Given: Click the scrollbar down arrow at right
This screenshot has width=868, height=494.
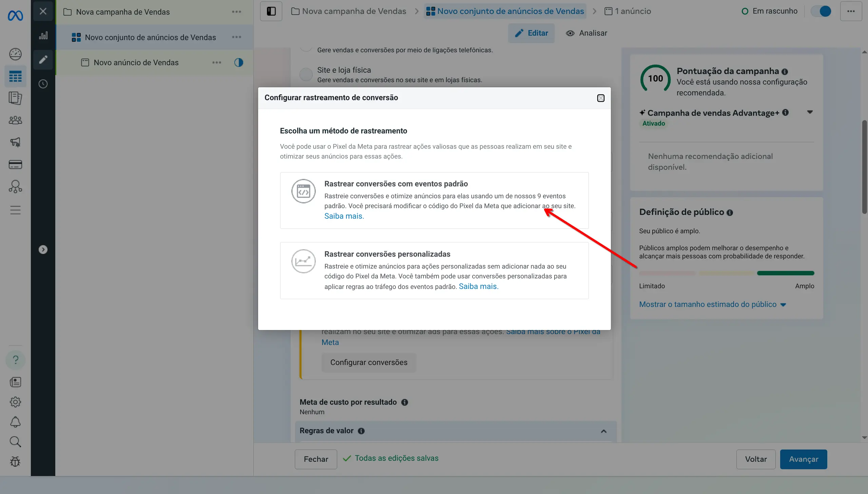Looking at the screenshot, I should pyautogui.click(x=864, y=438).
